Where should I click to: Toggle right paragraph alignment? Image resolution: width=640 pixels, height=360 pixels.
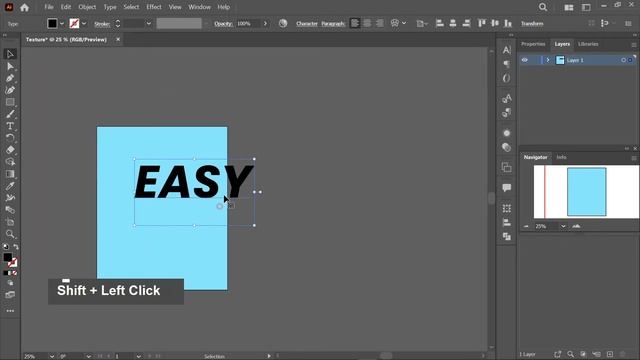pos(380,23)
